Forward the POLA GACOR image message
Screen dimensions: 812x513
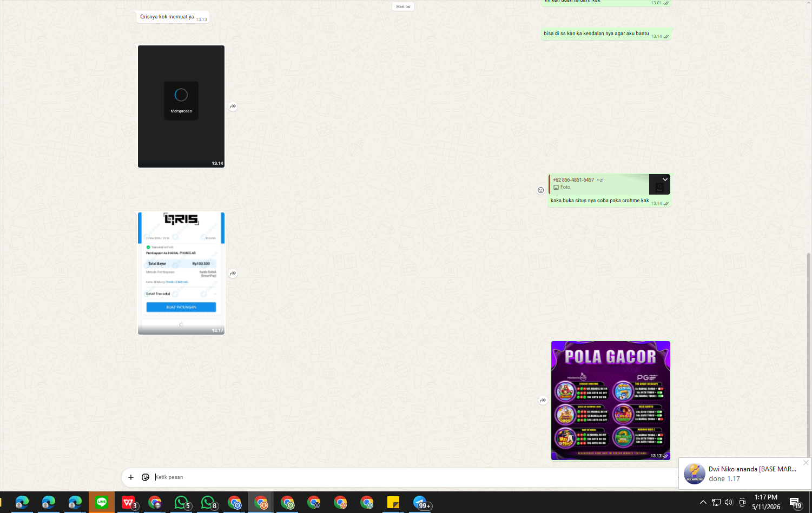[x=543, y=401]
